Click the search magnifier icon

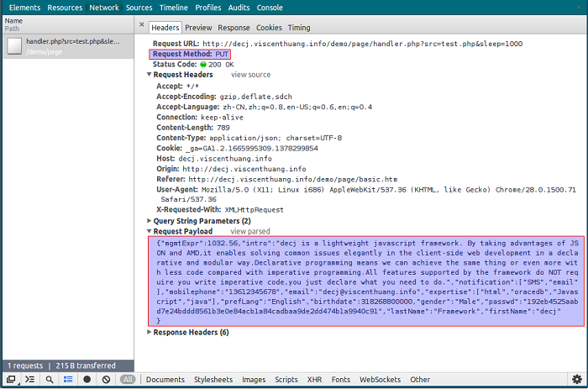(x=49, y=379)
